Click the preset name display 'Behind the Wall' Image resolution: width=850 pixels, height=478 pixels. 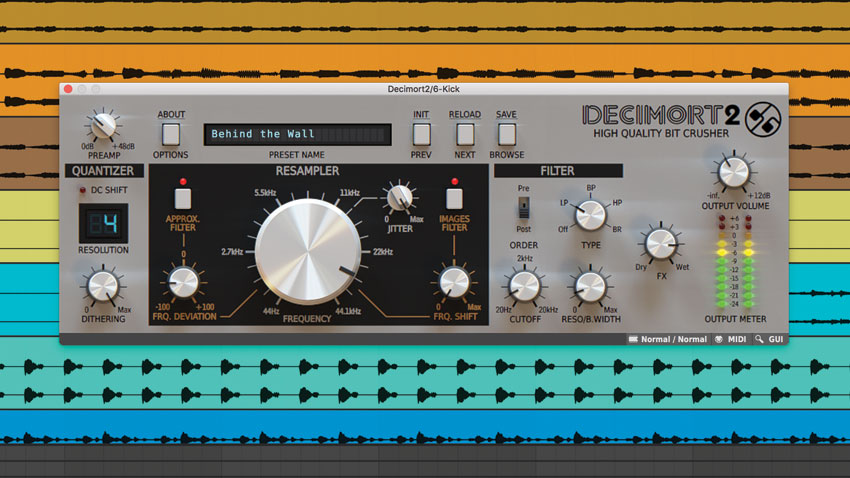[298, 134]
